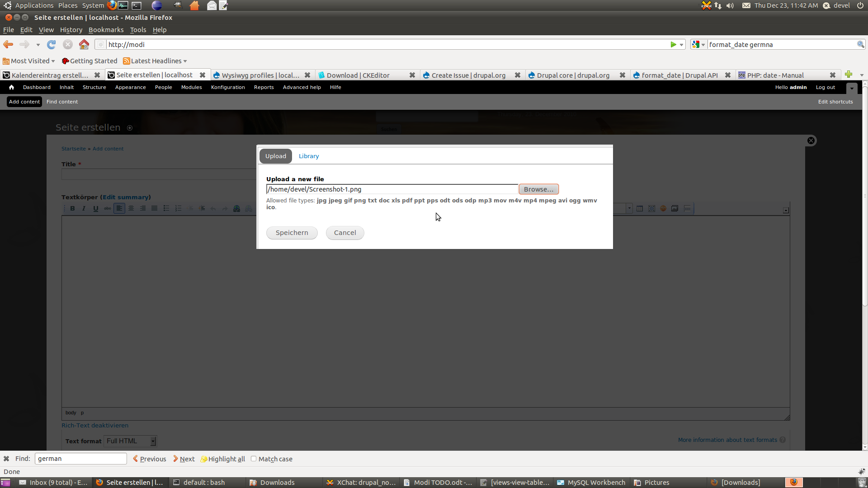
Task: Toggle Highlight all in the find bar
Action: 222,459
